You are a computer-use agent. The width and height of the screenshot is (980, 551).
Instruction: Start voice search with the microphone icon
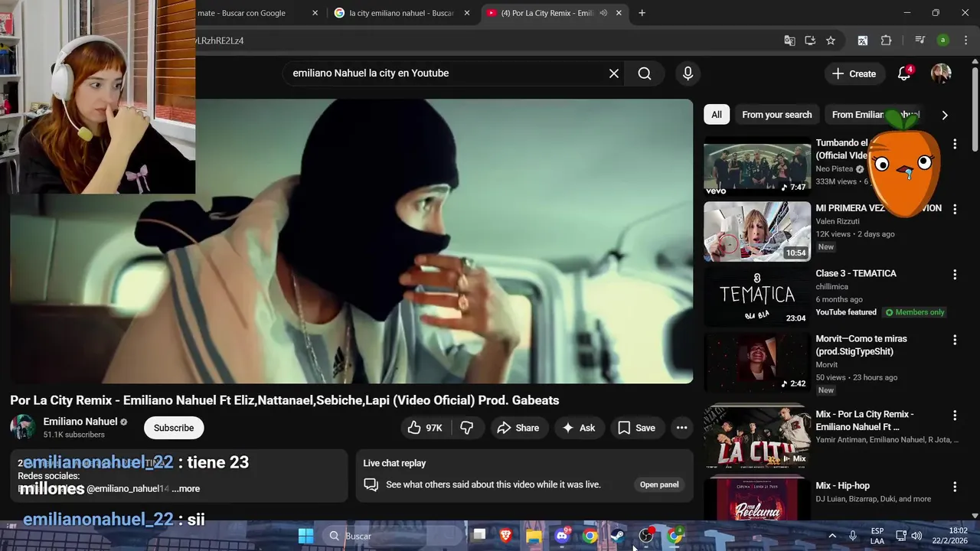tap(688, 73)
